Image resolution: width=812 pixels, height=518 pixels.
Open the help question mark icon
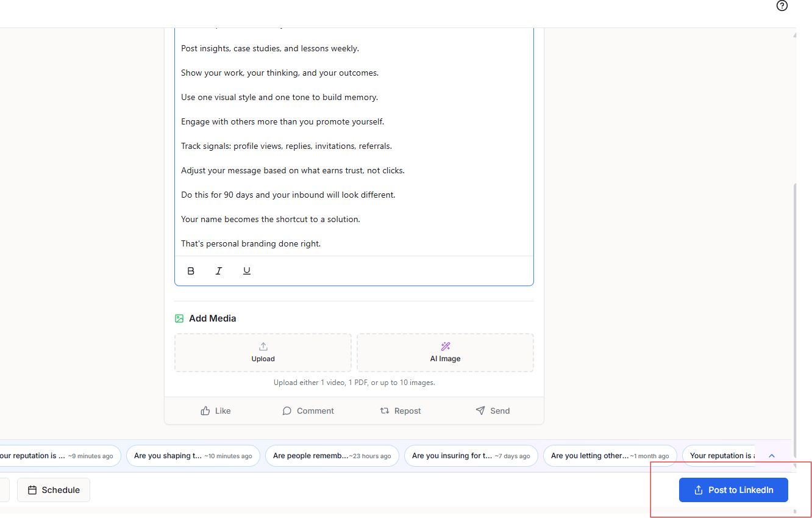(782, 5)
